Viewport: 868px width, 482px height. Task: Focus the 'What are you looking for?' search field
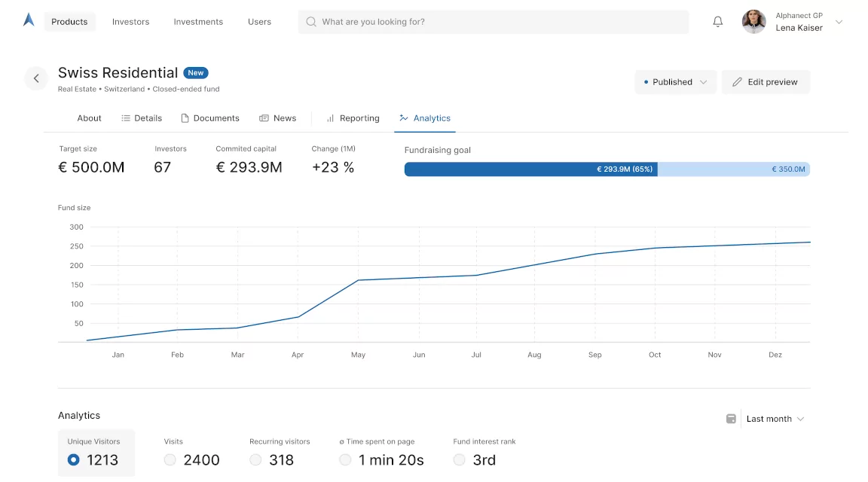pyautogui.click(x=494, y=22)
